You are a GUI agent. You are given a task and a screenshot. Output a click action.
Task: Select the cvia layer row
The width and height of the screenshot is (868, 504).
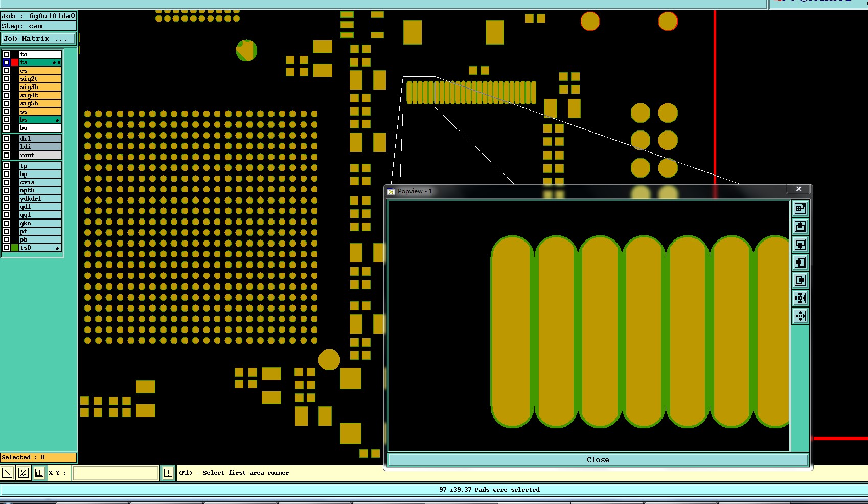(x=40, y=182)
